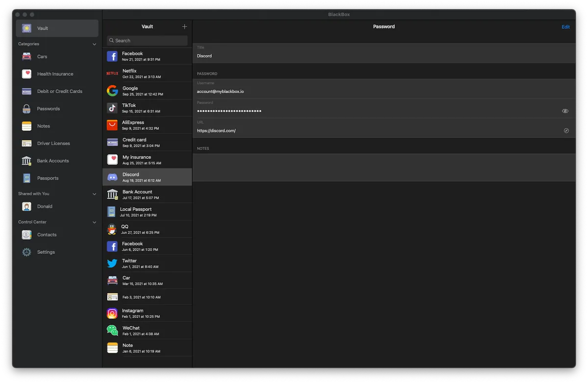
Task: Add a new vault item with the plus button
Action: 184,26
